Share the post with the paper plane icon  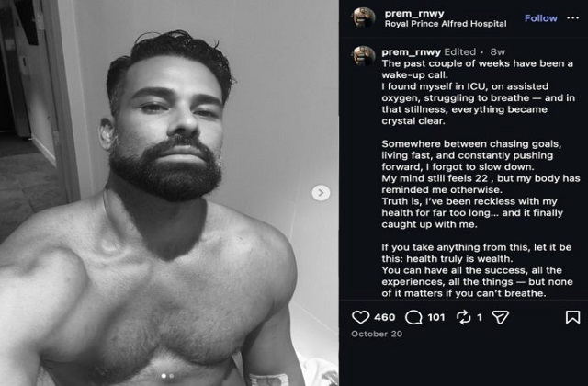501,317
